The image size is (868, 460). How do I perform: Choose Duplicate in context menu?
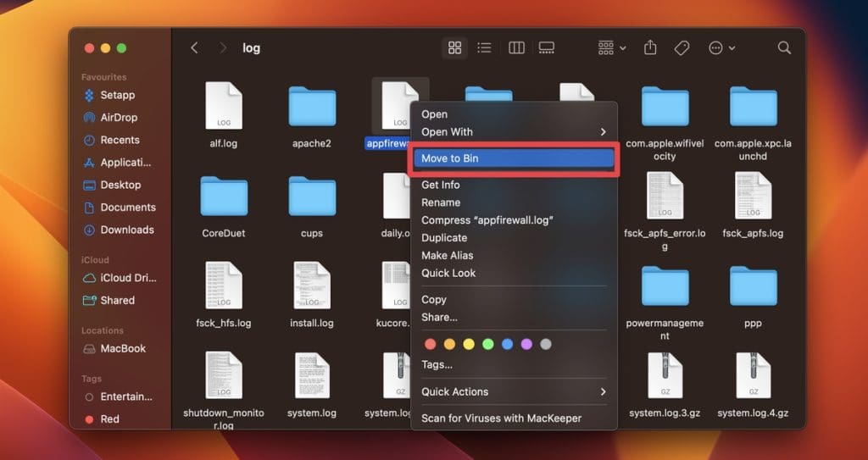click(x=514, y=238)
